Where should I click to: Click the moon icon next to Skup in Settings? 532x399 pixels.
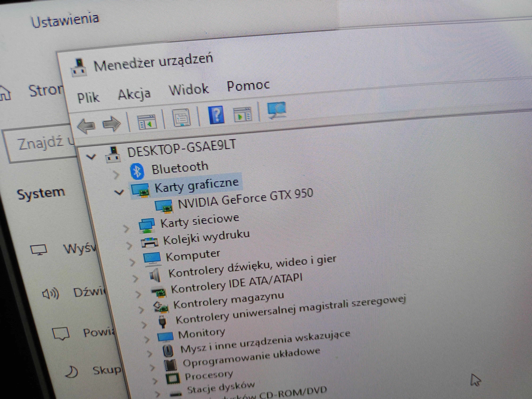(72, 372)
